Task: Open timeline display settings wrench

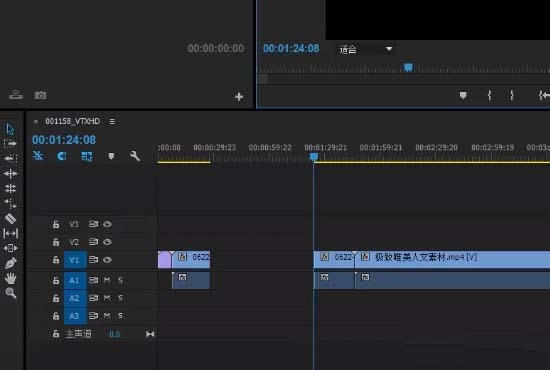Action: coord(135,156)
